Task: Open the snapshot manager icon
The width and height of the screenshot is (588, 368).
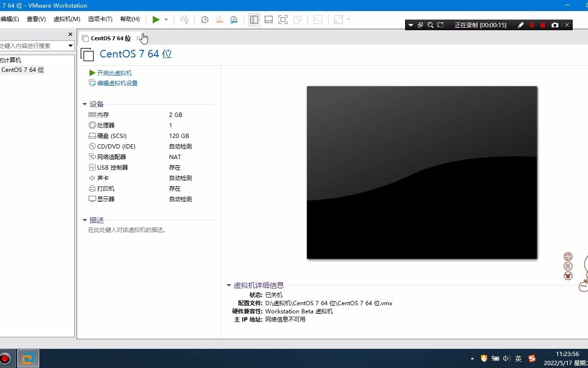Action: pos(234,20)
